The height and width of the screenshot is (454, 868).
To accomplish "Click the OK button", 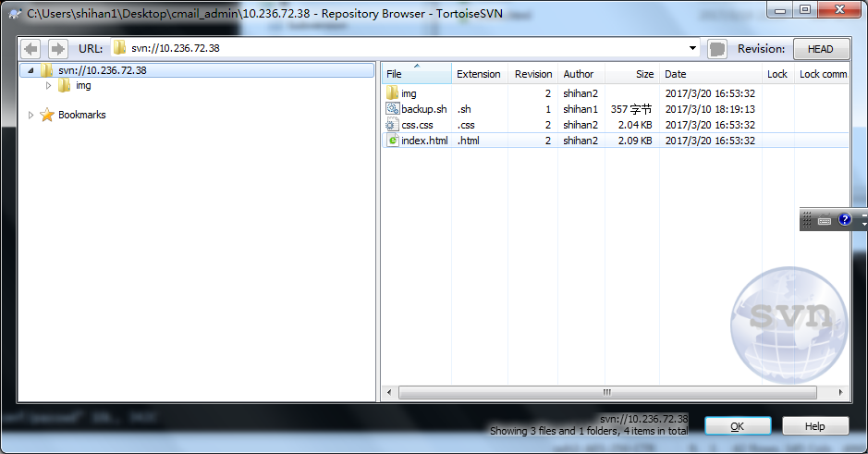I will (738, 425).
